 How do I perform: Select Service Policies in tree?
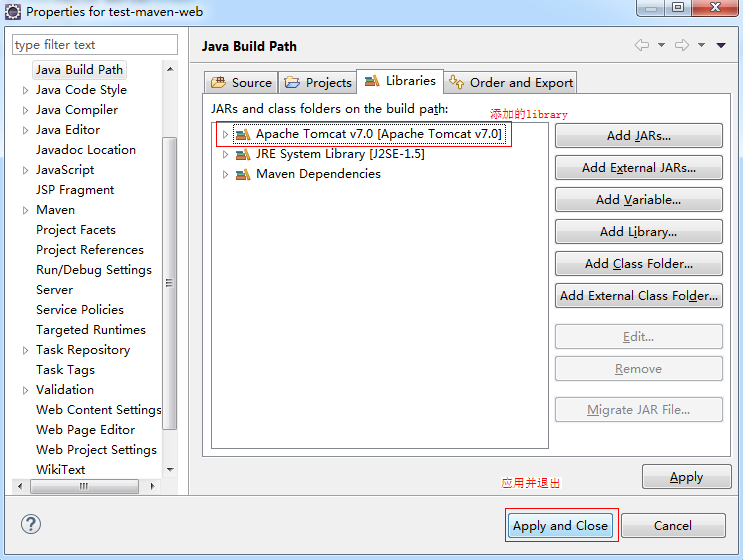point(80,310)
